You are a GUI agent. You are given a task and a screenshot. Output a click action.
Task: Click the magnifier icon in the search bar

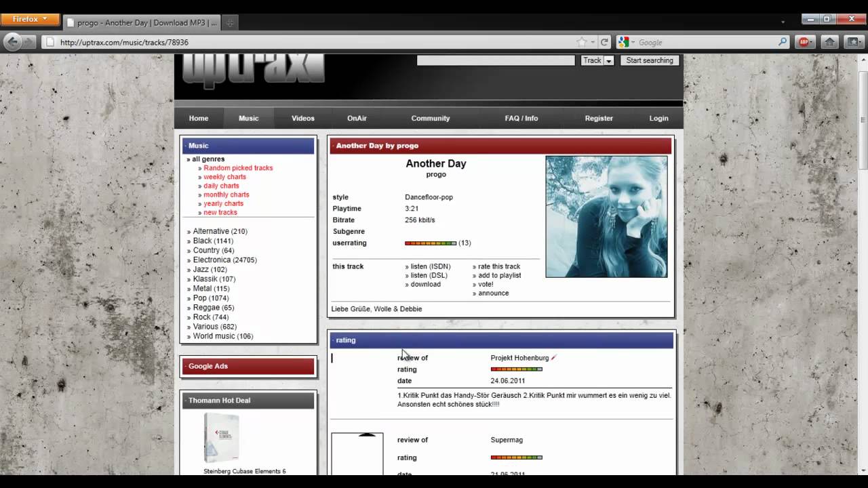783,42
